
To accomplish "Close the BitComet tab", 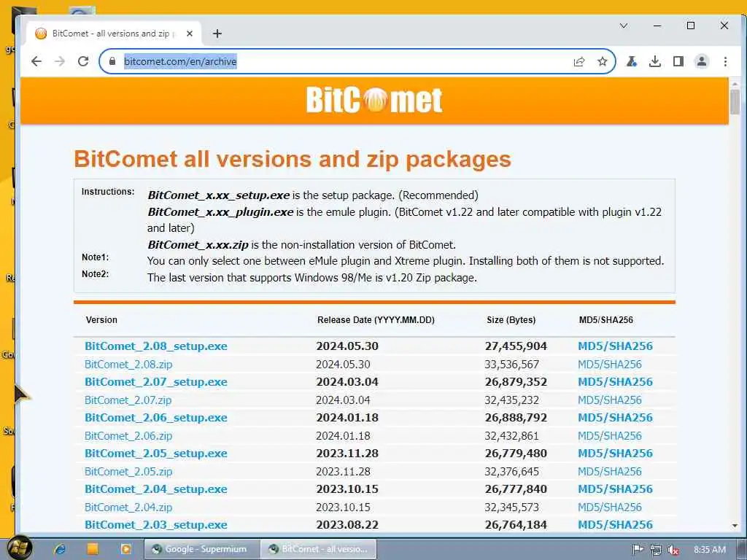I will coord(190,34).
